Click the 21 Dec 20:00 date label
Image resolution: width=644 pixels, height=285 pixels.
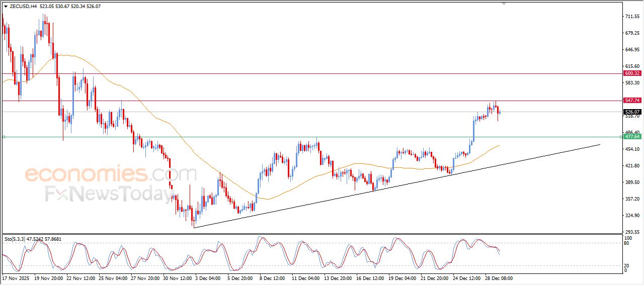click(435, 278)
